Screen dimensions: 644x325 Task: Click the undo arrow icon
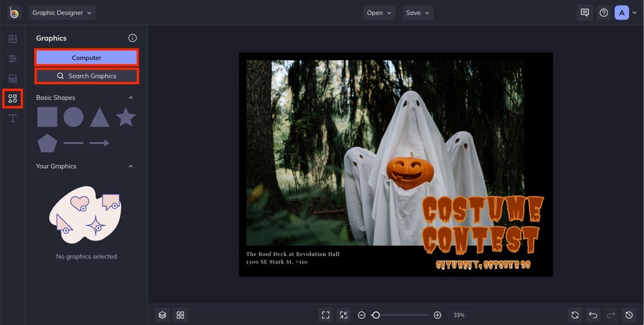[593, 315]
